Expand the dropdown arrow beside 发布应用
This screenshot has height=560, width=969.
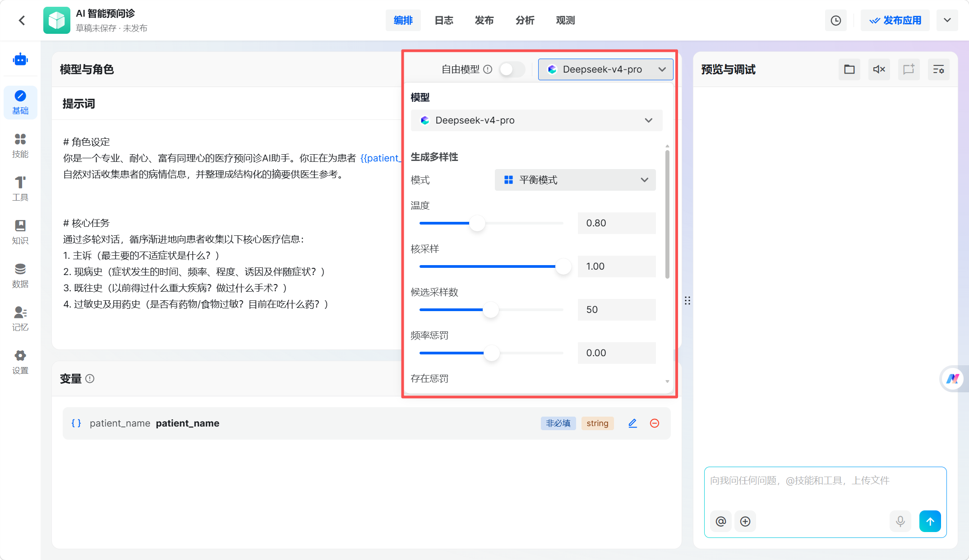click(947, 20)
